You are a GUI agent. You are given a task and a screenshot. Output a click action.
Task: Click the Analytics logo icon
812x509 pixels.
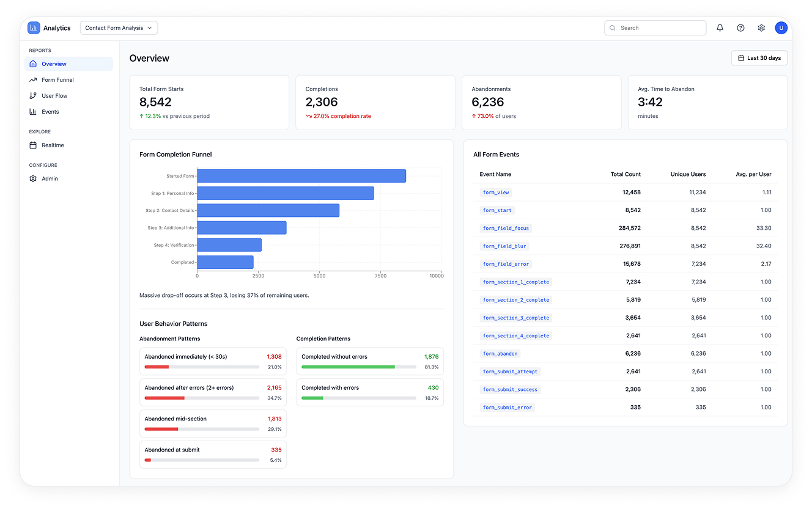pos(34,27)
